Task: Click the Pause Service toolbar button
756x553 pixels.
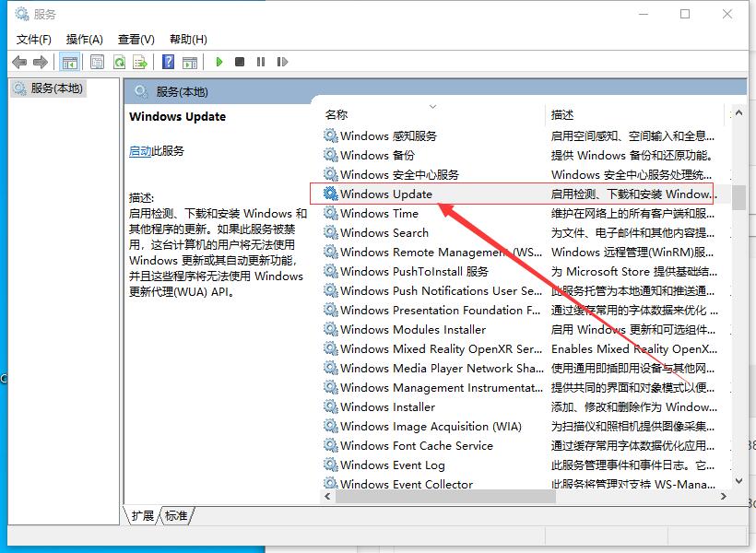Action: tap(261, 62)
